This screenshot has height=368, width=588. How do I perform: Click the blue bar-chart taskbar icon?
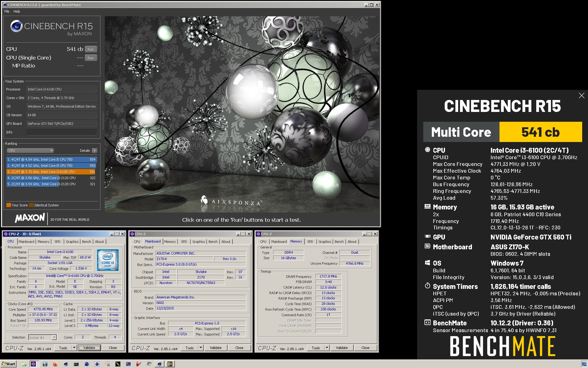click(45, 364)
